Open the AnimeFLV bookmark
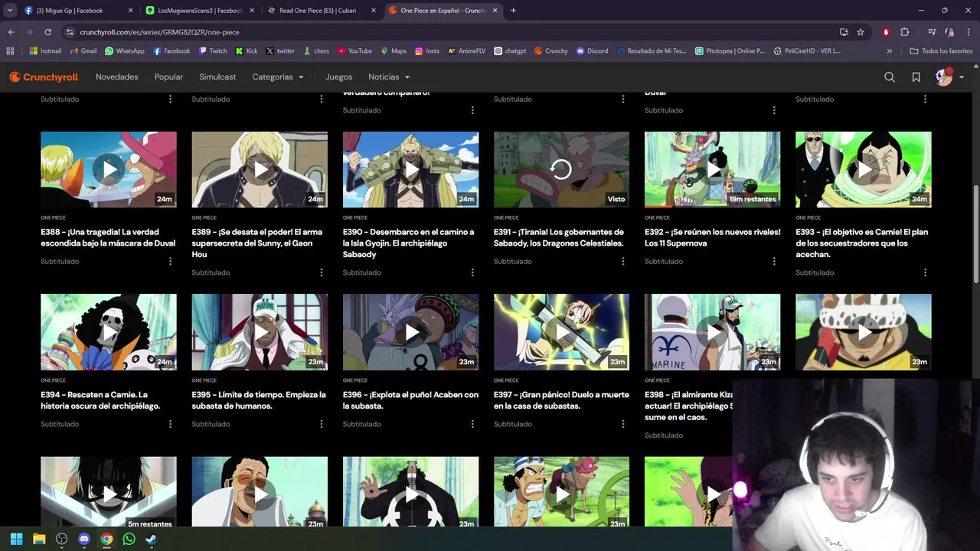This screenshot has width=980, height=551. [x=466, y=51]
